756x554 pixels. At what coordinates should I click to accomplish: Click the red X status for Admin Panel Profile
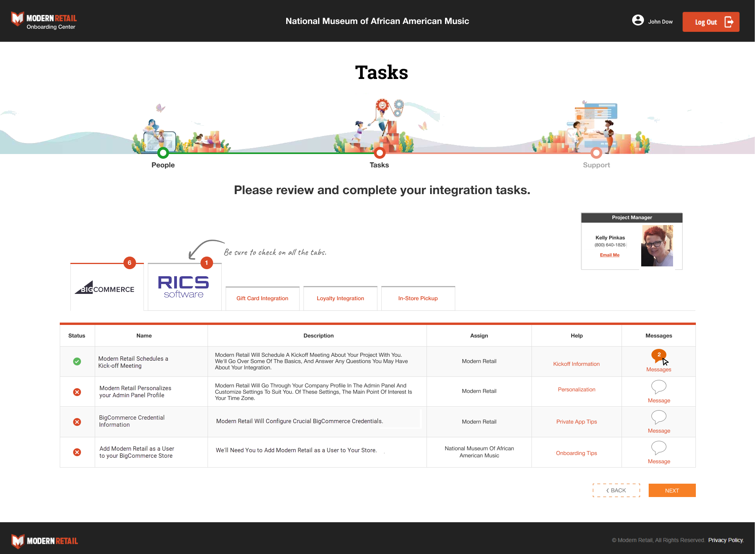coord(77,392)
